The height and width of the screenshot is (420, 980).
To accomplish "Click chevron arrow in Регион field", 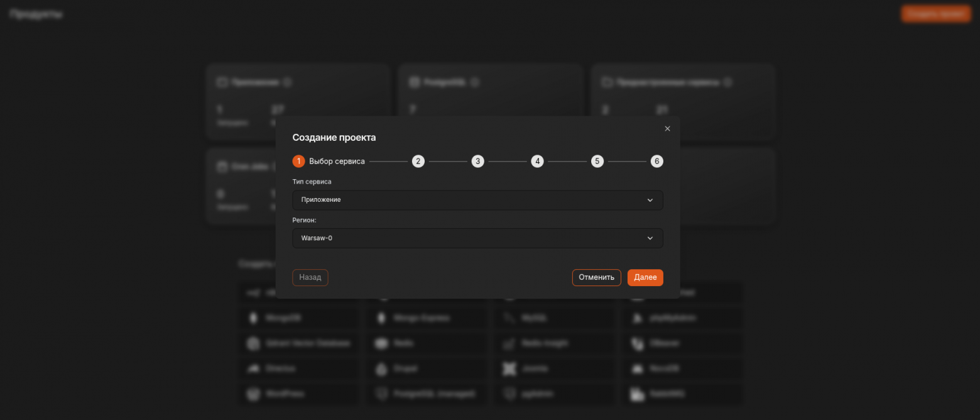I will 650,238.
